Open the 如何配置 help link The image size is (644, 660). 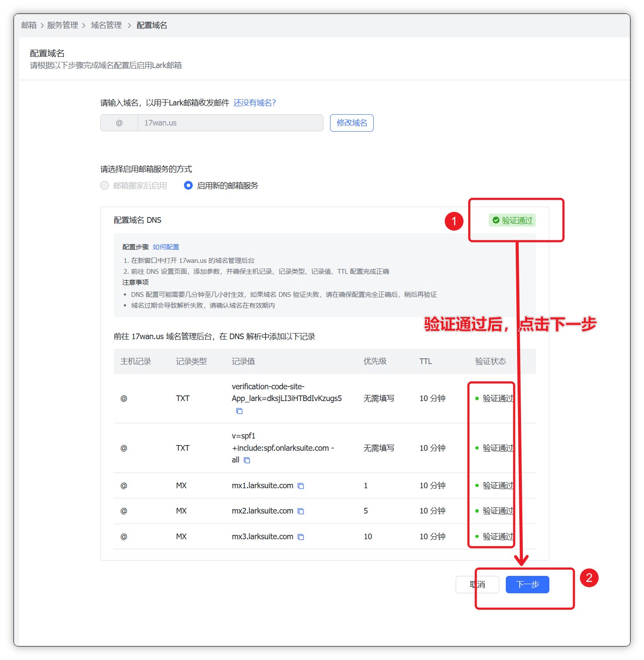pyautogui.click(x=166, y=247)
